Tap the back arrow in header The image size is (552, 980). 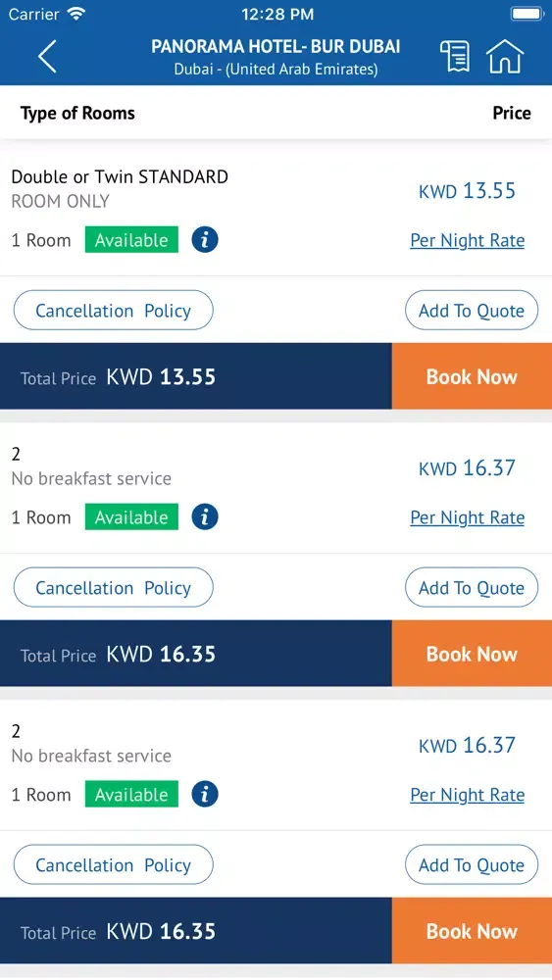(x=47, y=56)
